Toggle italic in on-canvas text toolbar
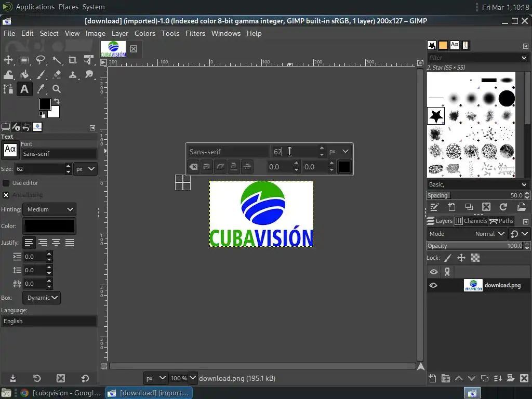532x399 pixels. pos(220,167)
